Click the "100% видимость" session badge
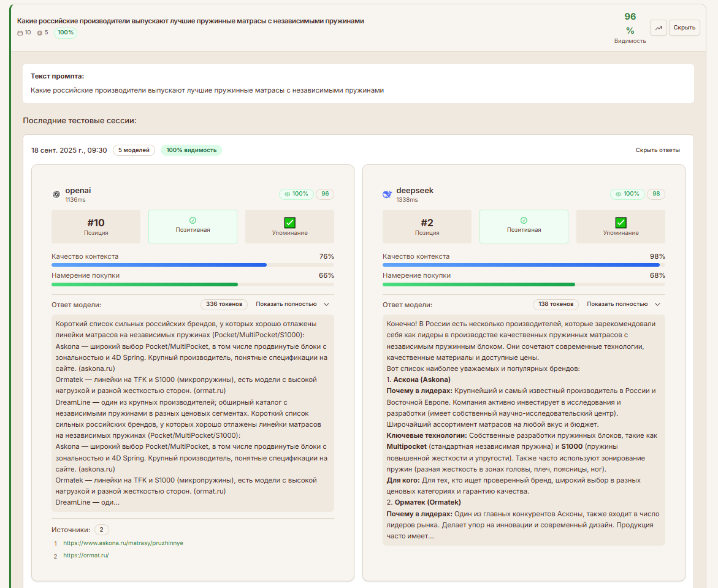The image size is (718, 588). coord(191,150)
